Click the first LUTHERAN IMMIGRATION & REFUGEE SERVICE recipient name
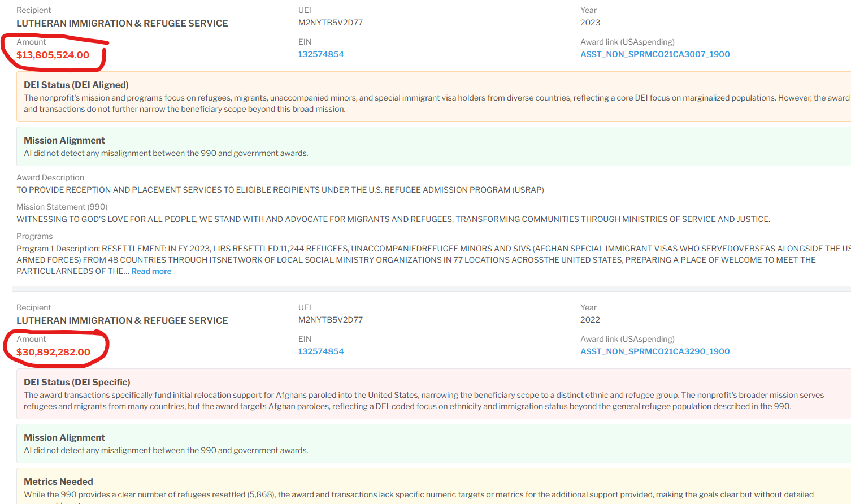851x504 pixels. pos(122,23)
